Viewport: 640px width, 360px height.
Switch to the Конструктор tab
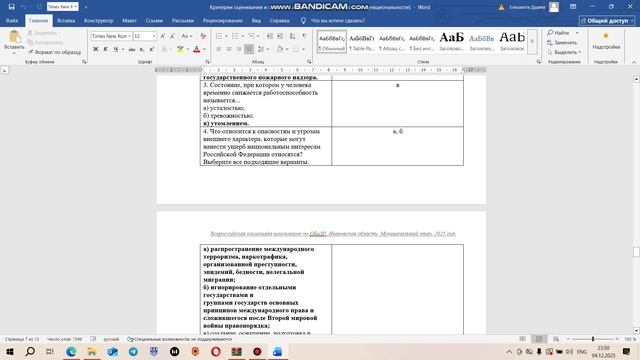point(98,20)
